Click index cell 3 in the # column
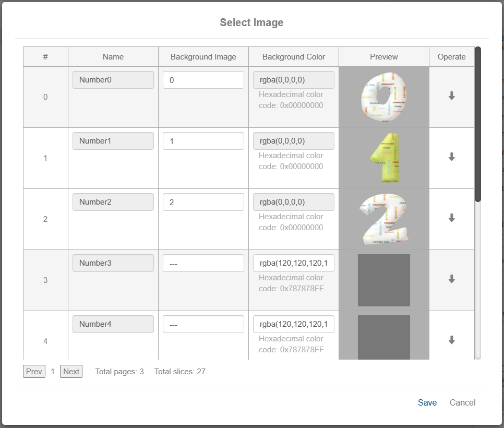Viewport: 504px width, 428px height. click(x=45, y=280)
